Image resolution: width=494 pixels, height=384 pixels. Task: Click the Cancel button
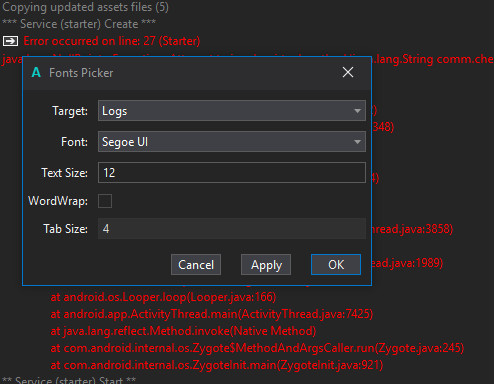click(x=196, y=265)
